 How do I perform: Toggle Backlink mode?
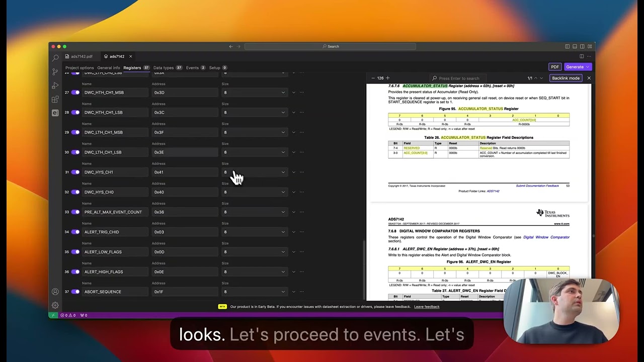pos(566,78)
